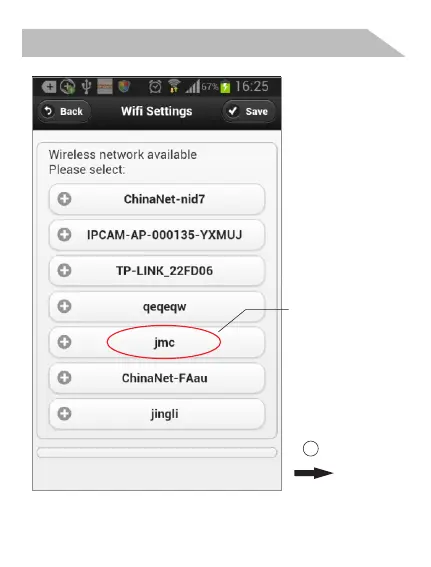This screenshot has width=431, height=567.
Task: Tap the plus icon beside IPCAM-AP-000135-YXMUJ
Action: pos(64,235)
